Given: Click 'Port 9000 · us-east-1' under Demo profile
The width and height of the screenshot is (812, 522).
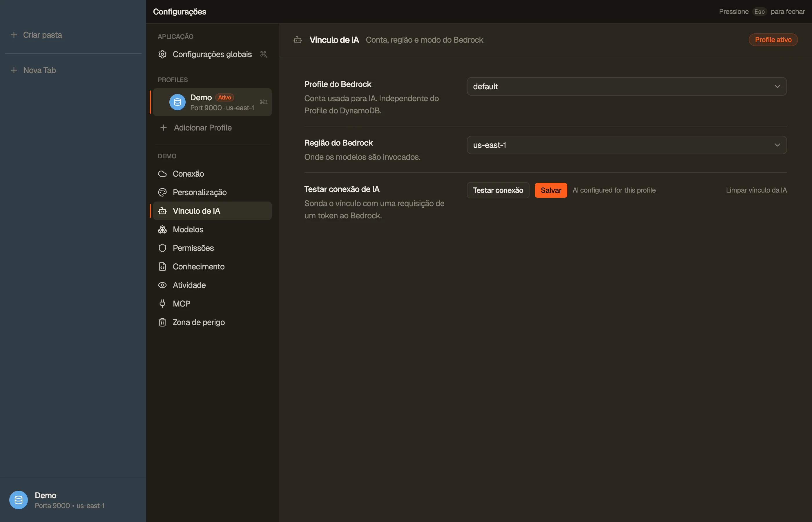Looking at the screenshot, I should (222, 108).
